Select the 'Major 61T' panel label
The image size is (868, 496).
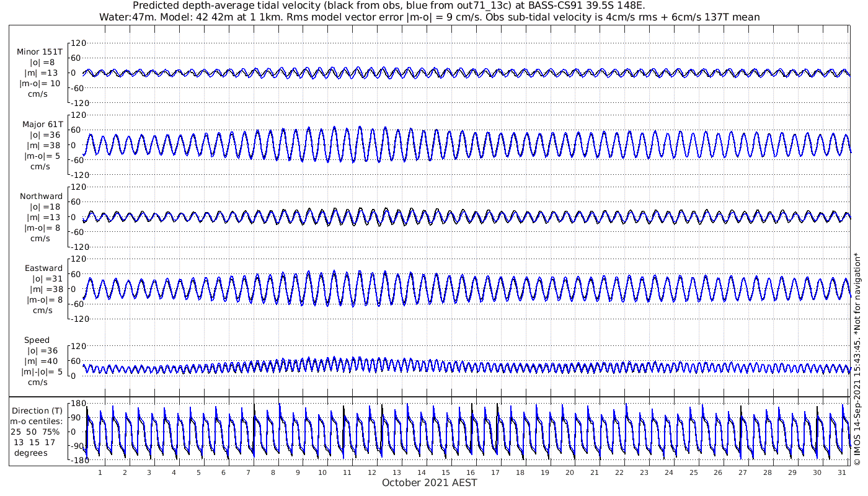click(43, 125)
